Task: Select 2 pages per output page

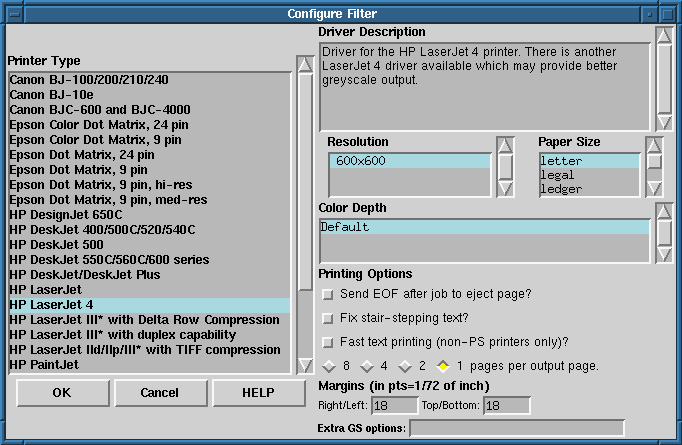Action: click(x=404, y=365)
